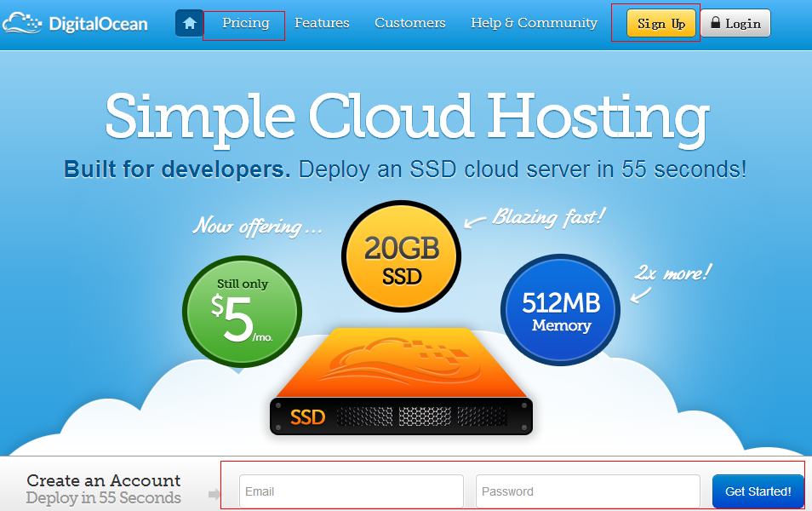
Task: Click the Built for developers tagline
Action: (x=177, y=169)
